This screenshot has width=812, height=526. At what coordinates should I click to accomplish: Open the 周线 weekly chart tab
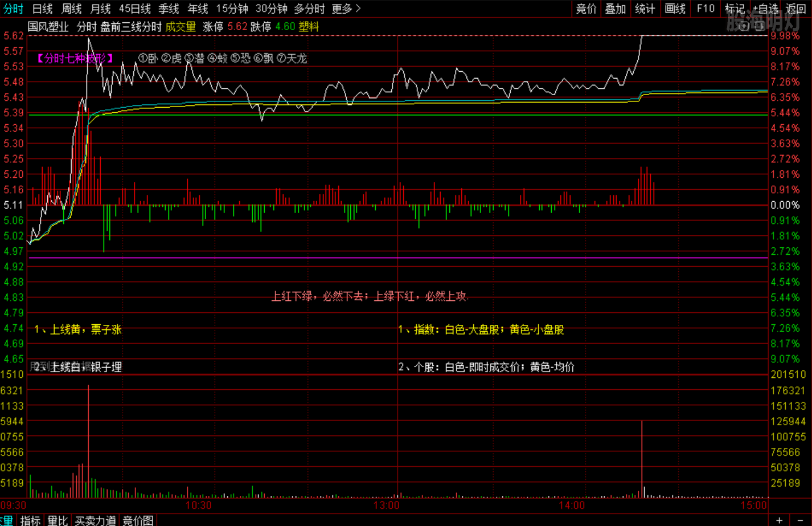pos(71,9)
